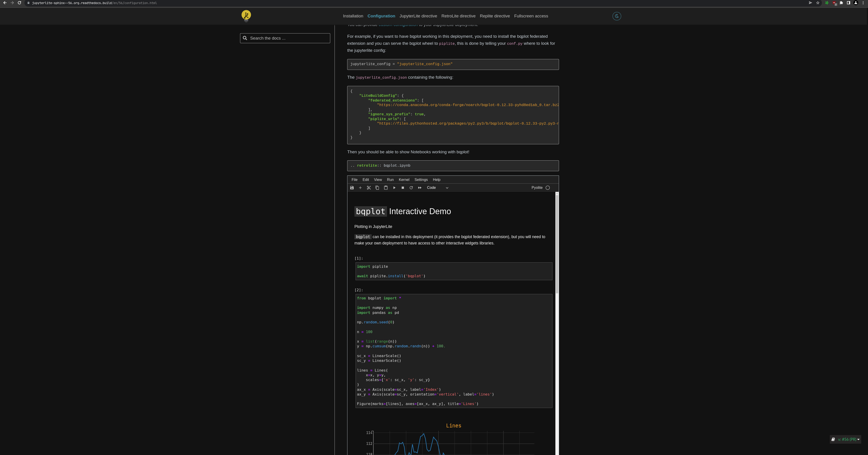Restart kernel and run all cells
The height and width of the screenshot is (455, 868).
pyautogui.click(x=420, y=188)
